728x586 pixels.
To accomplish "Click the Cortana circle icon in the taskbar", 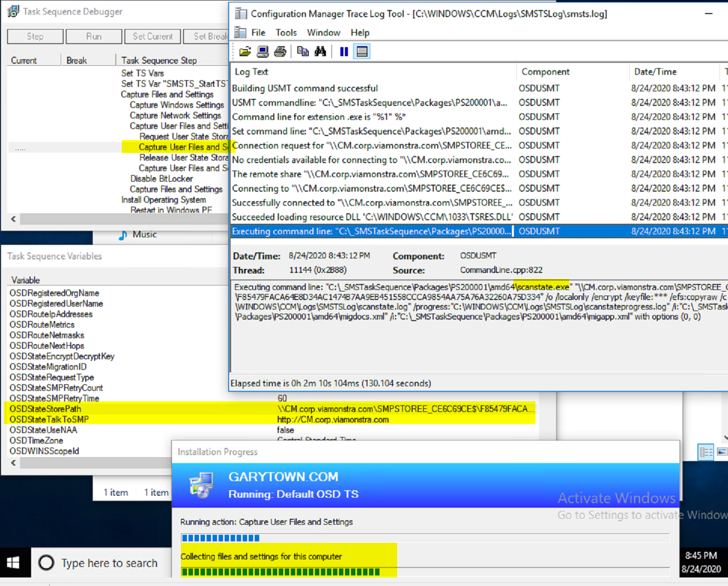I will (x=46, y=563).
